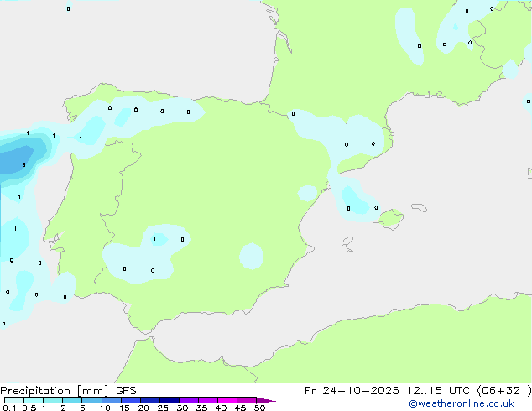The width and height of the screenshot is (532, 411).
Task: Pick the 45–50 mm legend swatch
Action: tap(247, 400)
